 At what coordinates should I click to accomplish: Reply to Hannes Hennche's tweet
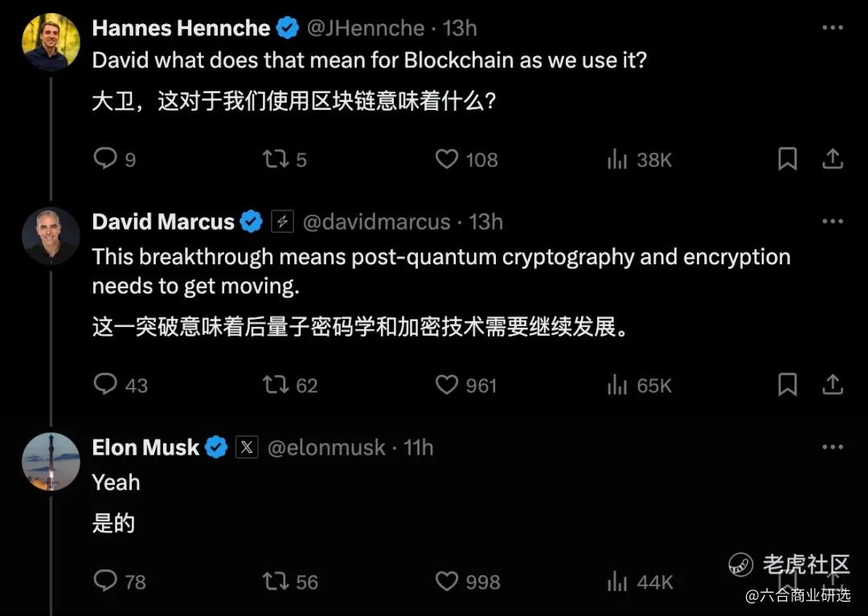click(x=105, y=159)
